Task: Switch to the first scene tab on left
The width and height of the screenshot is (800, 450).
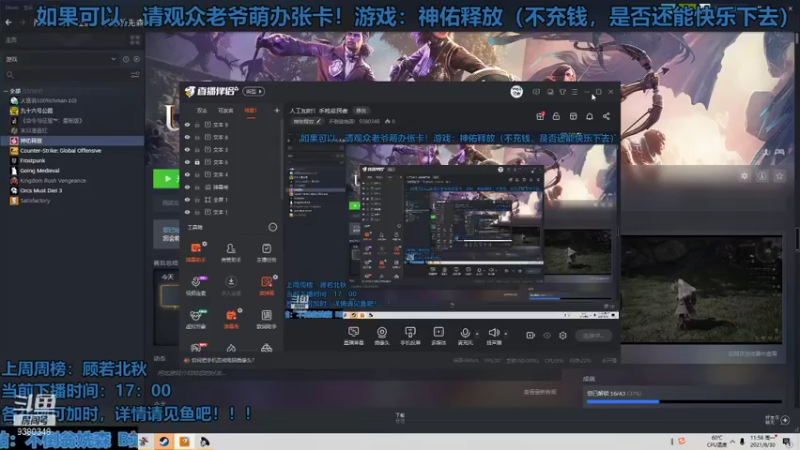Action: (x=202, y=111)
